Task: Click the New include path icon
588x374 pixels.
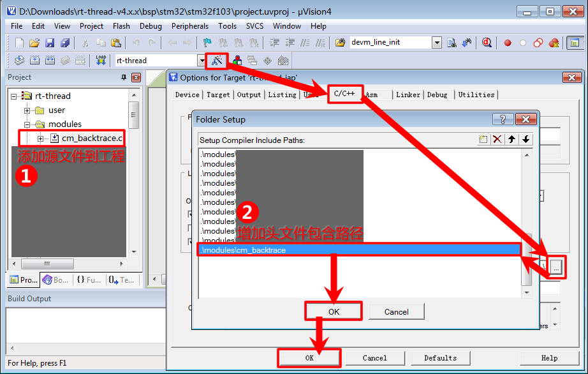Action: [x=483, y=139]
